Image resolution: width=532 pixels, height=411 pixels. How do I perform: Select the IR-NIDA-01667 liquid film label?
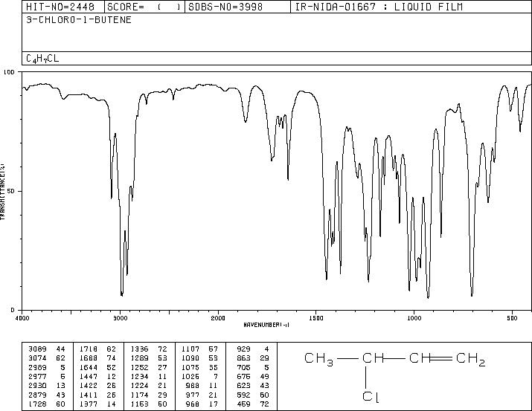379,7
